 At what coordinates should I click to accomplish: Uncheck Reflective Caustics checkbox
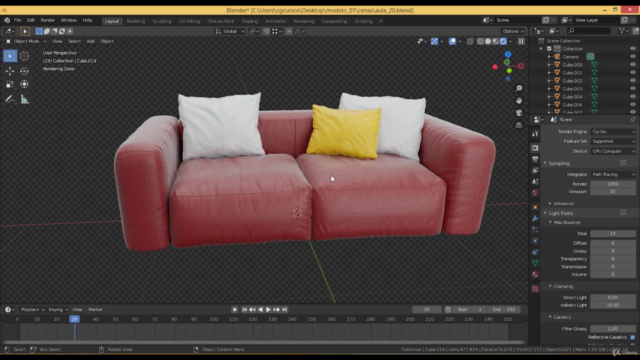[x=632, y=337]
